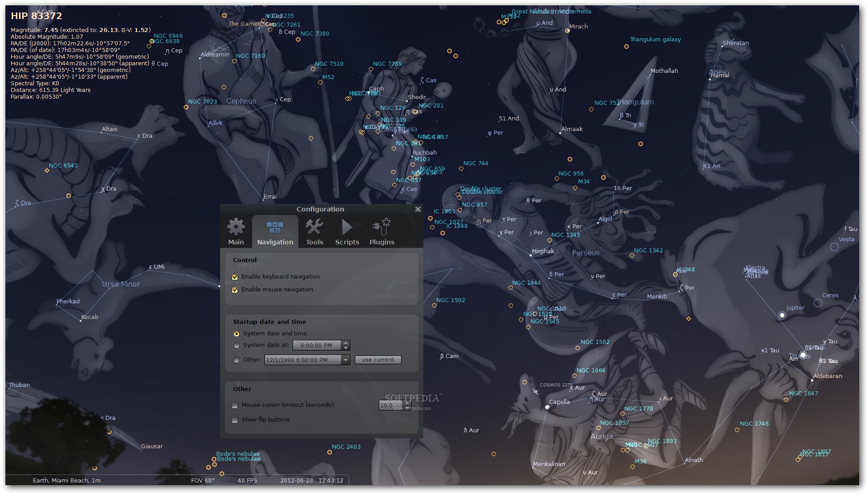Click the NGC 1647 cluster marker
This screenshot has height=494, width=868.
[x=786, y=400]
